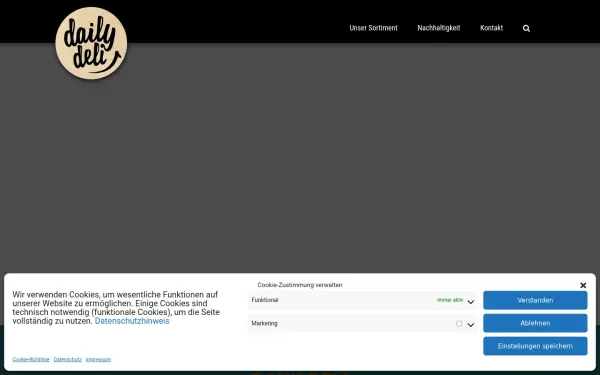Click the Verstanden button
600x375 pixels.
[535, 300]
